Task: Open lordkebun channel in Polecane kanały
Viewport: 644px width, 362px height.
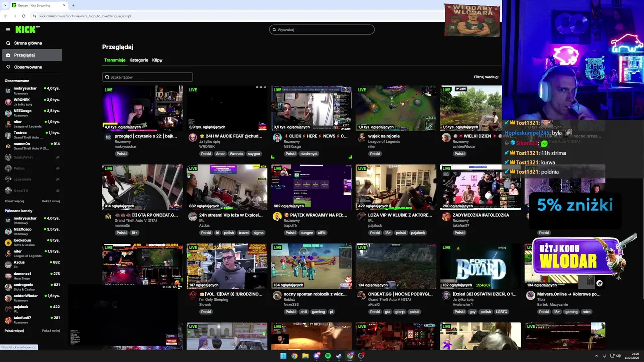Action: 32,242
